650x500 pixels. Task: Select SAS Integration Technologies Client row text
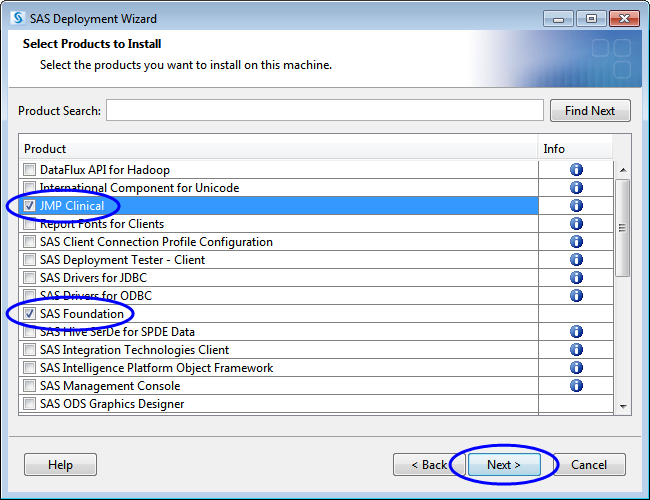(134, 350)
